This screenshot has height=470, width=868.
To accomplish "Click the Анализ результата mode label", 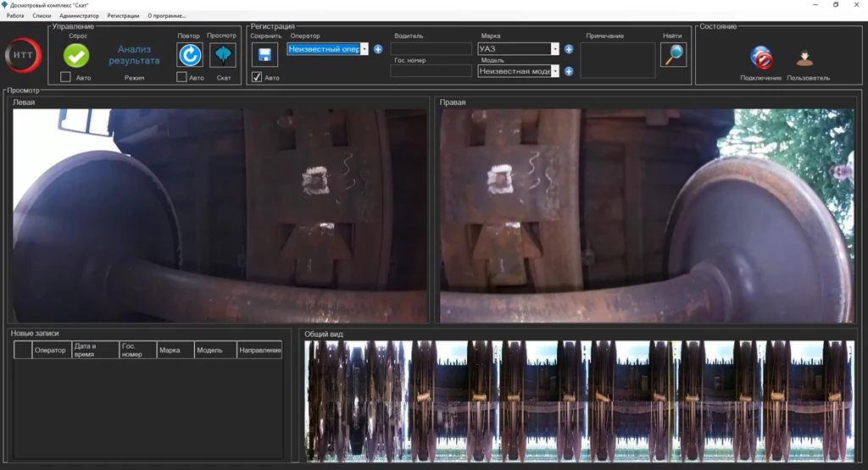I will 134,55.
